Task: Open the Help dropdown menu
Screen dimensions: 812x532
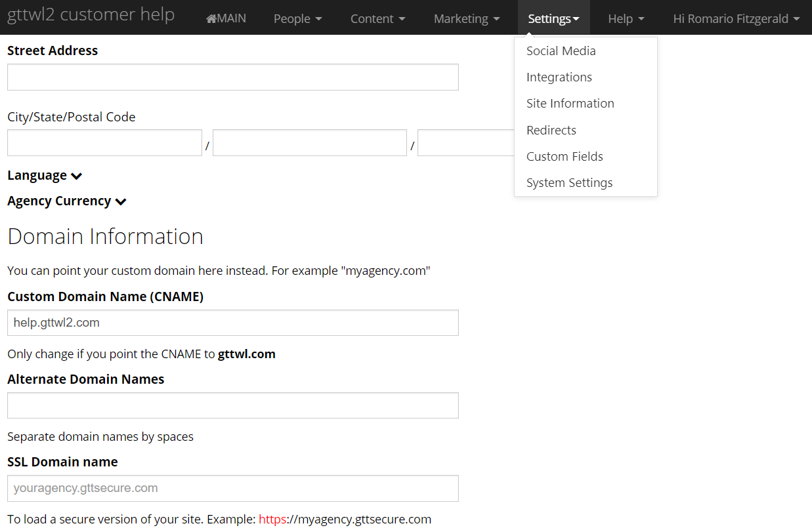Action: [626, 19]
